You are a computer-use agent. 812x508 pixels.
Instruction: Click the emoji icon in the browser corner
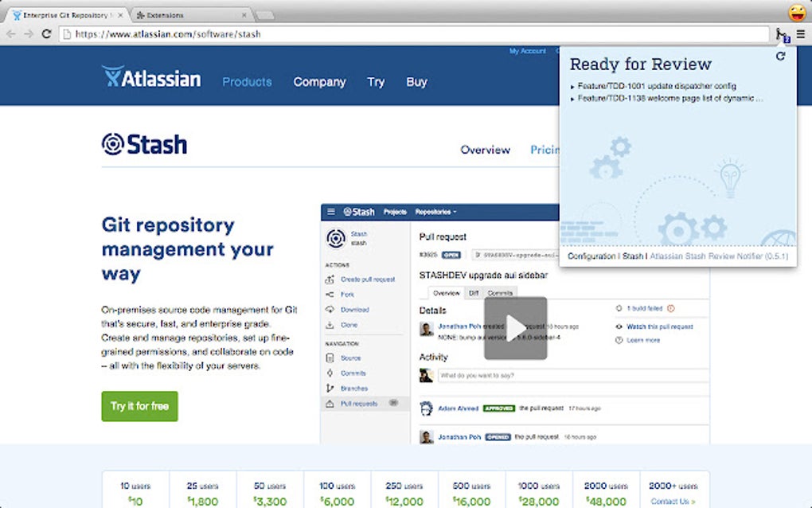(x=798, y=13)
